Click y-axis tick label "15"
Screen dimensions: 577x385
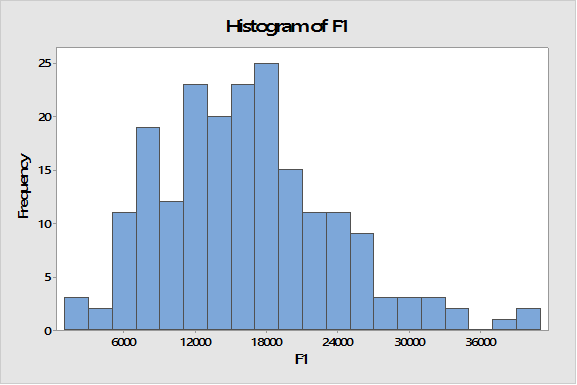click(x=45, y=170)
